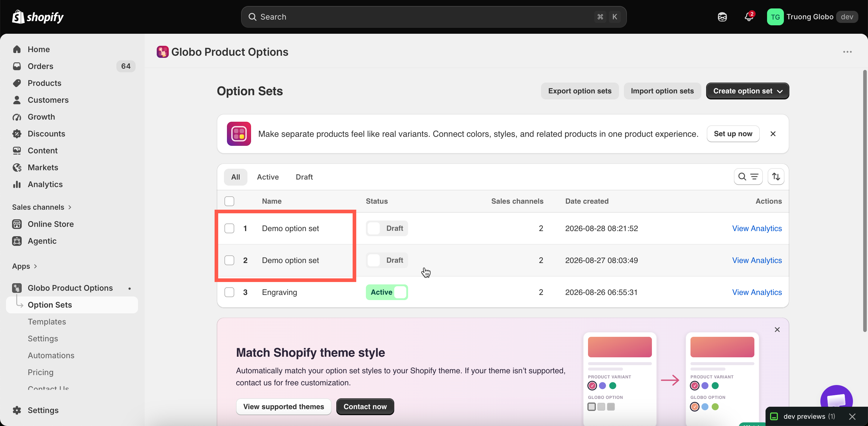Open Templates in sidebar
The height and width of the screenshot is (426, 868).
pyautogui.click(x=47, y=321)
